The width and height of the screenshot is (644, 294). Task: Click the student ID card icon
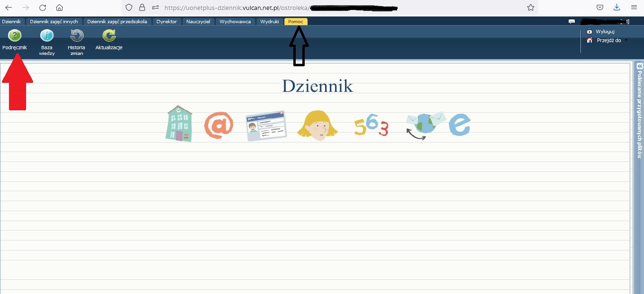coord(266,125)
